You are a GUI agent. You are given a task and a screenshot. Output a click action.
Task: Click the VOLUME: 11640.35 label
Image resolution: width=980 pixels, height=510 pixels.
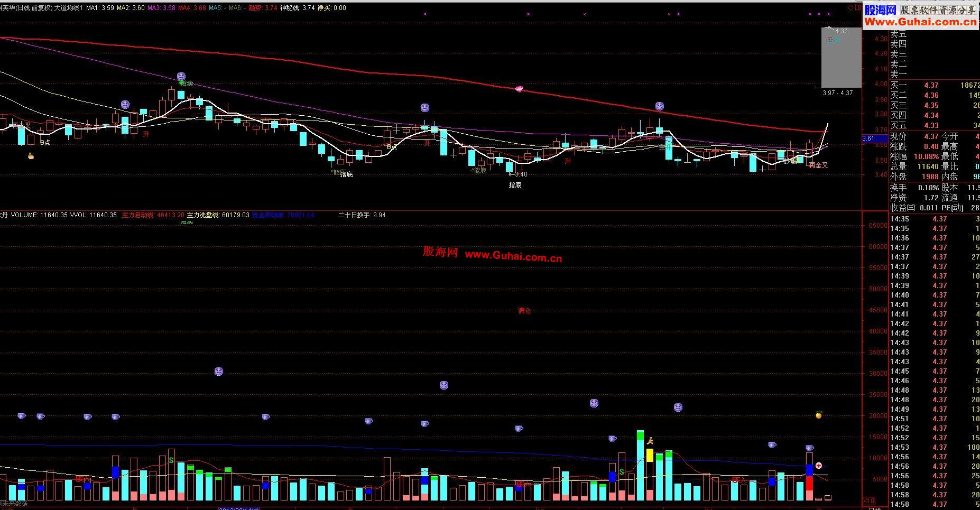40,215
